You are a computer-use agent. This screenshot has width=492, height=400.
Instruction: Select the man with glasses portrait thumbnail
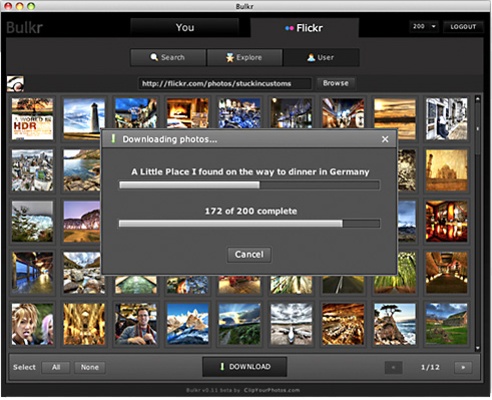136,324
